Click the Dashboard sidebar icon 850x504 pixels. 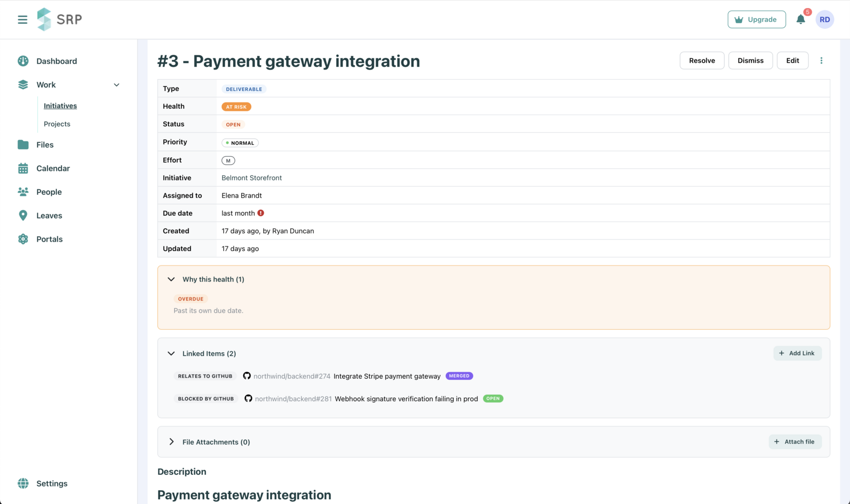[x=23, y=61]
